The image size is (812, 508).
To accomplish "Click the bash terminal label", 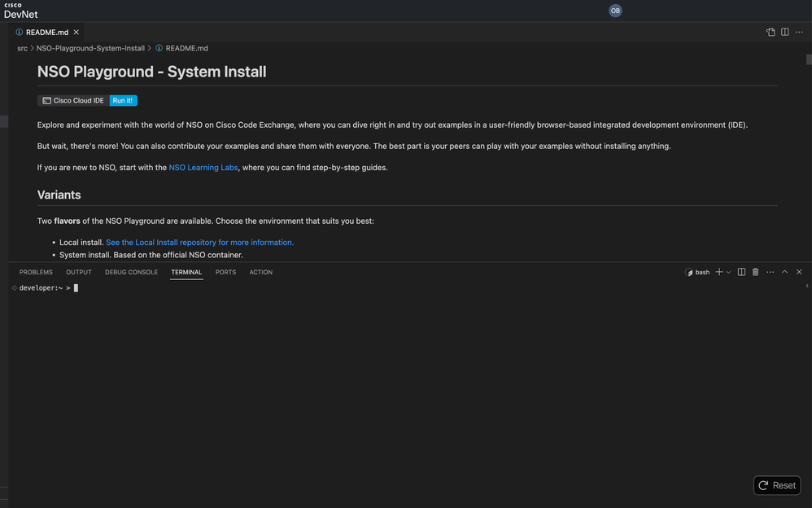I will [x=697, y=272].
